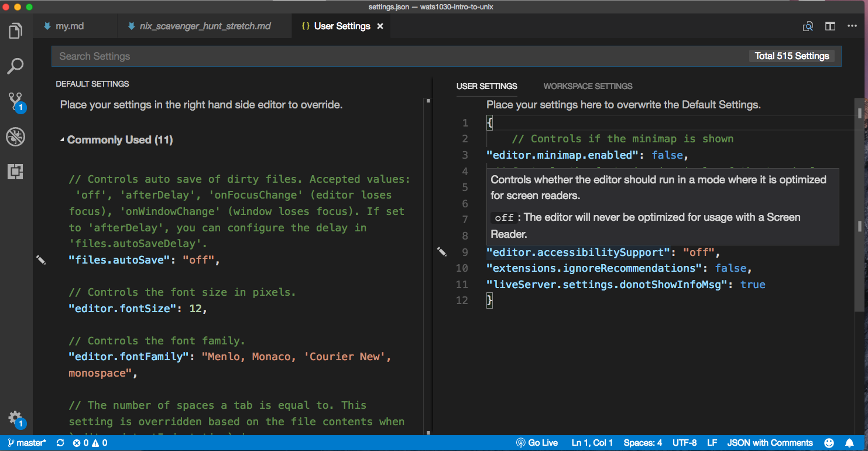Image resolution: width=868 pixels, height=451 pixels.
Task: Click the master branch indicator
Action: pyautogui.click(x=27, y=443)
